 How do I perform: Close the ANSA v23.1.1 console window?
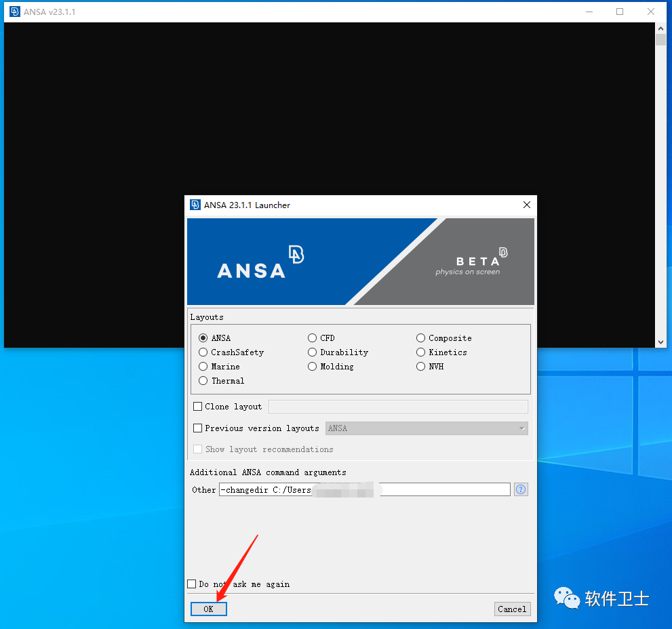point(650,12)
